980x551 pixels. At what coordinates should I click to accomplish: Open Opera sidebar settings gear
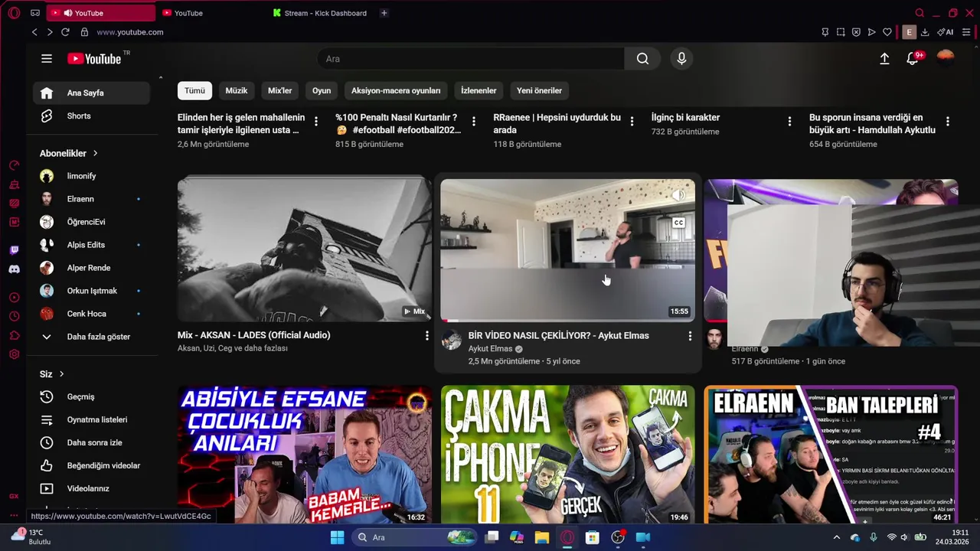[14, 354]
